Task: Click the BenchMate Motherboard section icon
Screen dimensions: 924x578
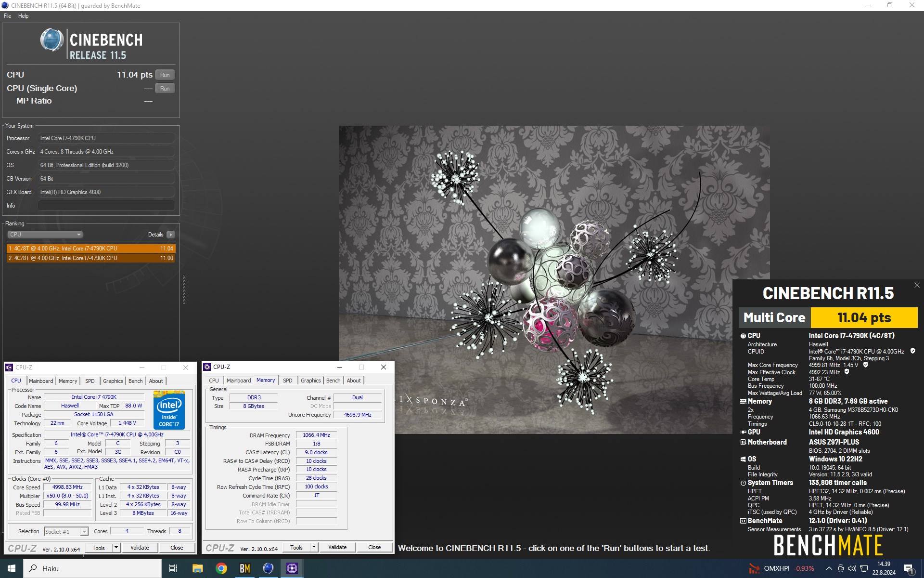Action: (743, 442)
